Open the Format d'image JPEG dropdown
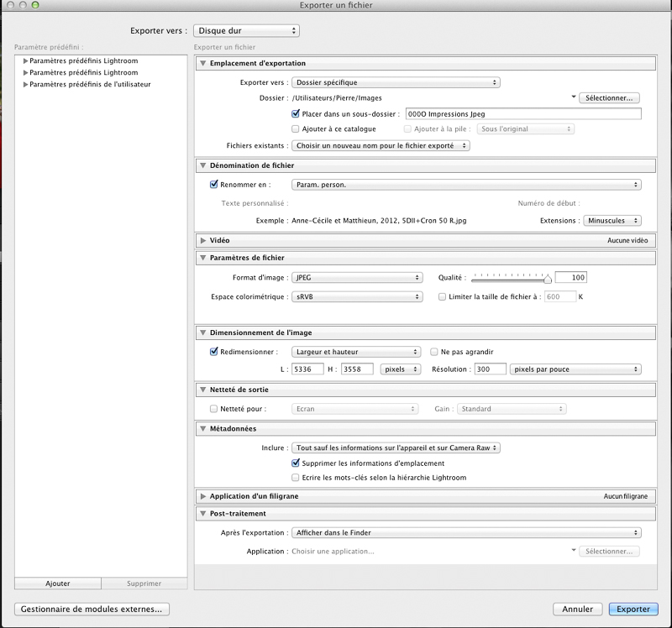The height and width of the screenshot is (628, 672). (x=356, y=278)
